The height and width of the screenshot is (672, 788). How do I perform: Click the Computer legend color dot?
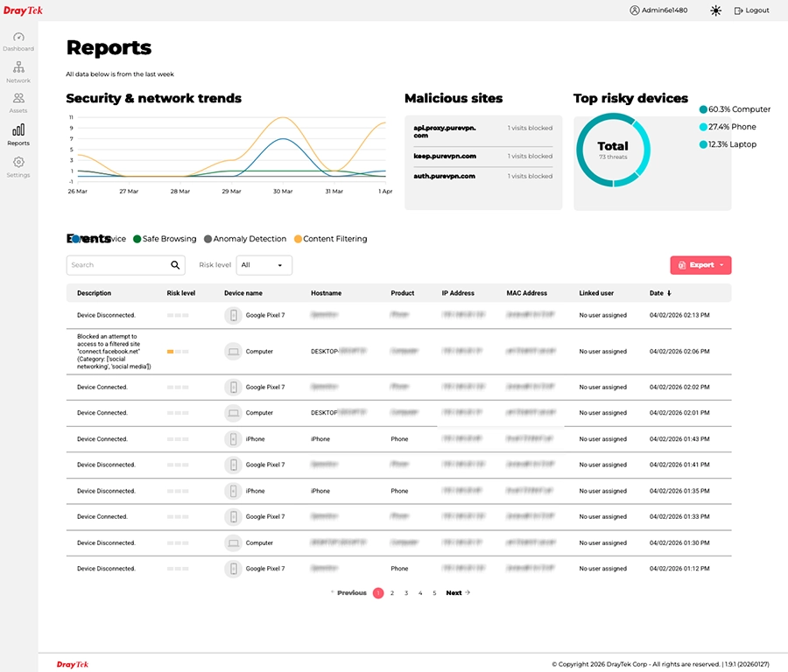click(703, 109)
